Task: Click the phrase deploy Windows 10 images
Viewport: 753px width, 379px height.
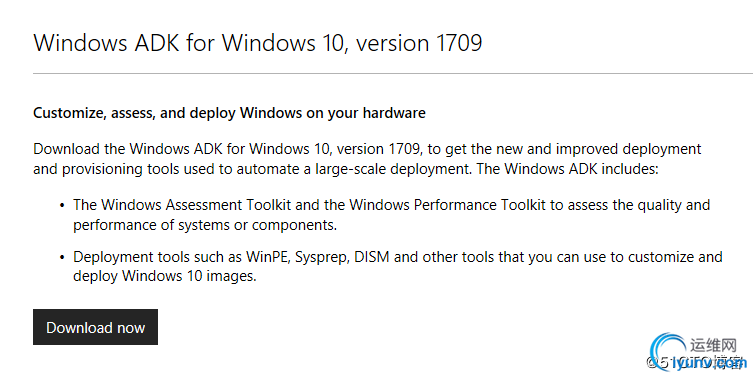Action: click(164, 276)
